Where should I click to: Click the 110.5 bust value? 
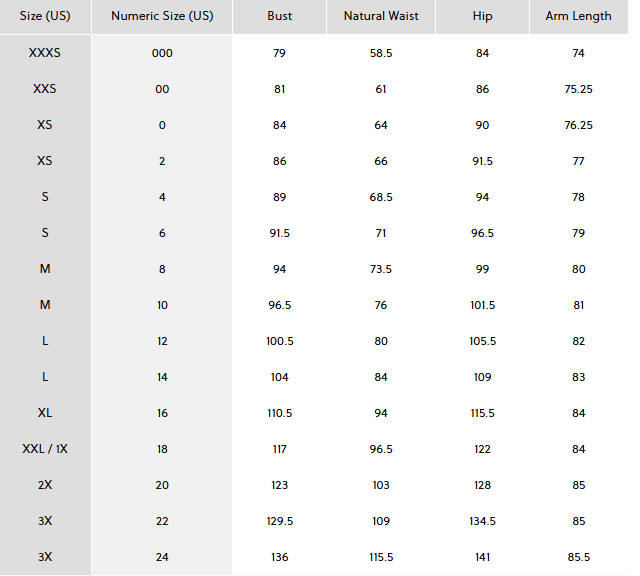coord(280,413)
